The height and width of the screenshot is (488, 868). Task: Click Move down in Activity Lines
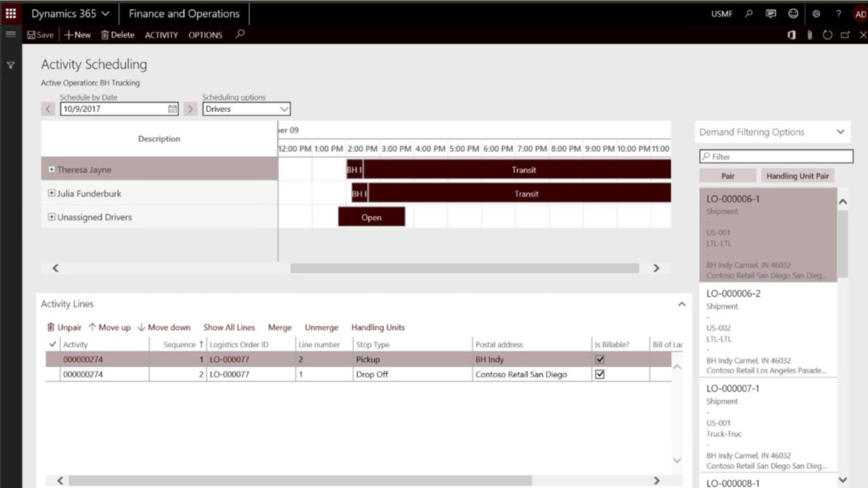click(x=164, y=327)
